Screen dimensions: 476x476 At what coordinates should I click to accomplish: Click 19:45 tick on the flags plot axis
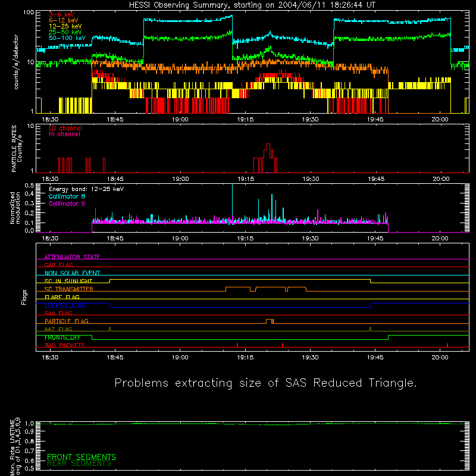coord(375,358)
